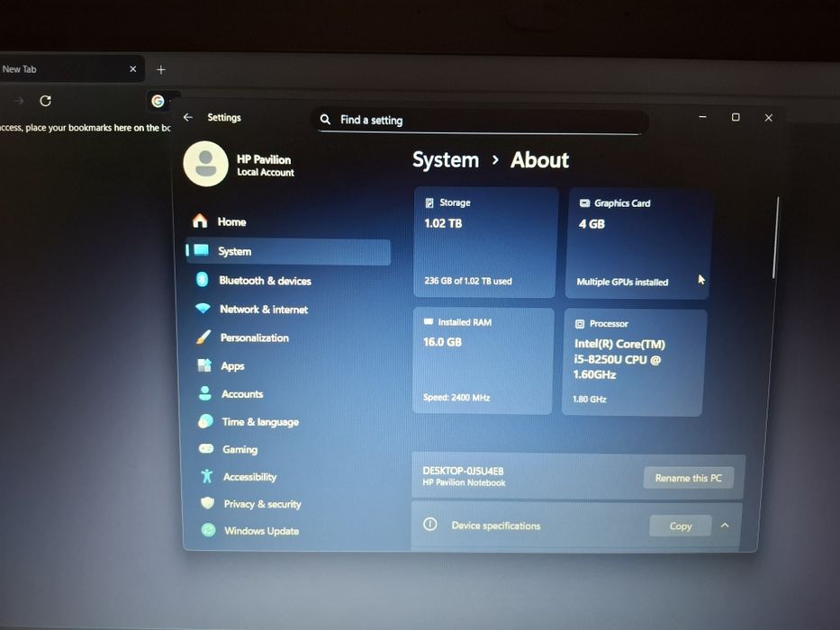Screen dimensions: 840x630
Task: Open Bluetooth & devices settings
Action: pos(289,280)
